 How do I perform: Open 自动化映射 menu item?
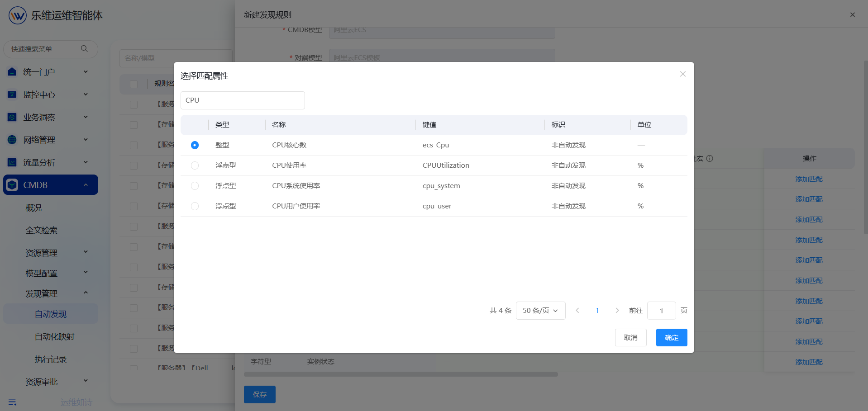(x=55, y=337)
